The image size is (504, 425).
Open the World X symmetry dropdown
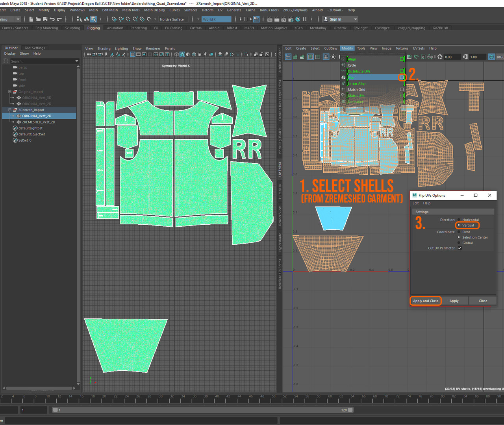[x=198, y=19]
